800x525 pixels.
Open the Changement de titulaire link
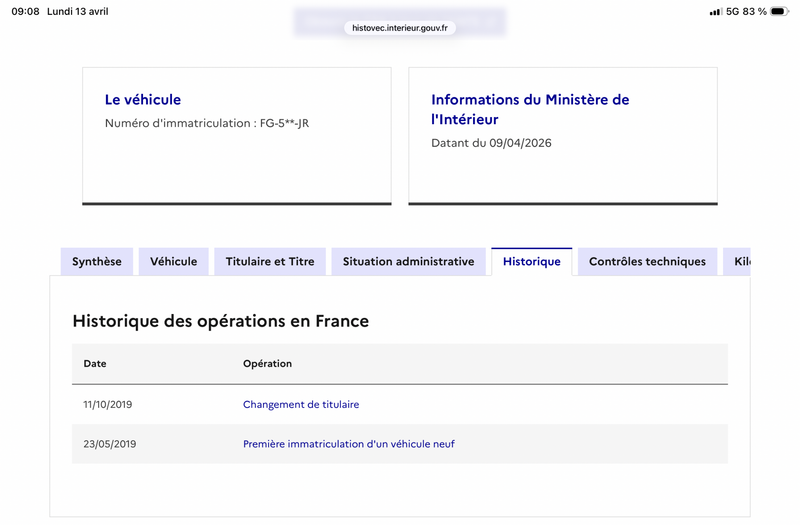tap(301, 405)
